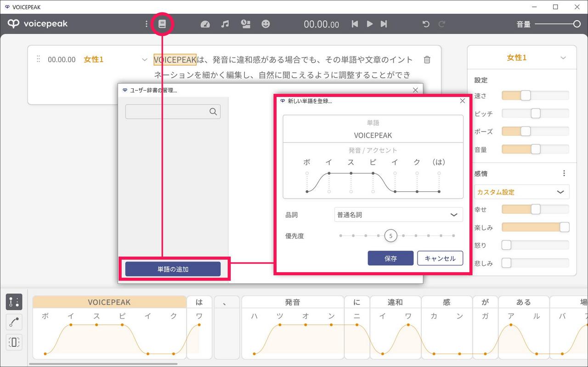The width and height of the screenshot is (588, 367).
Task: Skip to next block
Action: coord(384,24)
